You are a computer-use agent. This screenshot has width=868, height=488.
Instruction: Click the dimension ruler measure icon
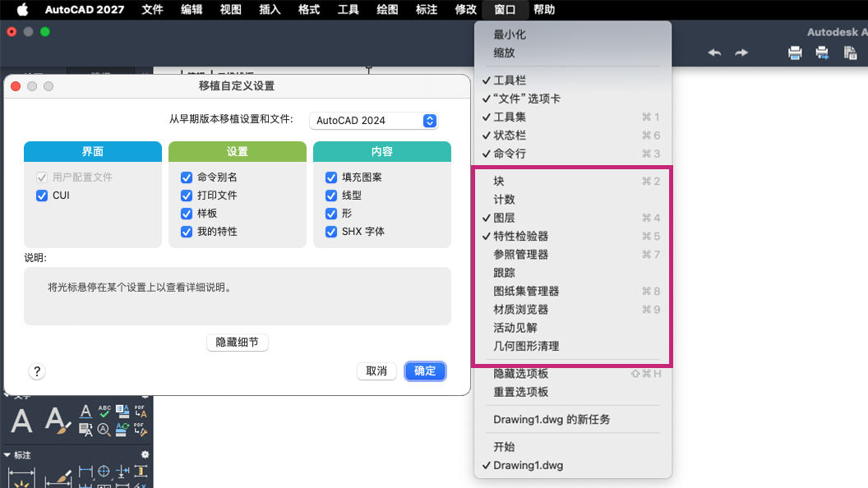coord(141,472)
